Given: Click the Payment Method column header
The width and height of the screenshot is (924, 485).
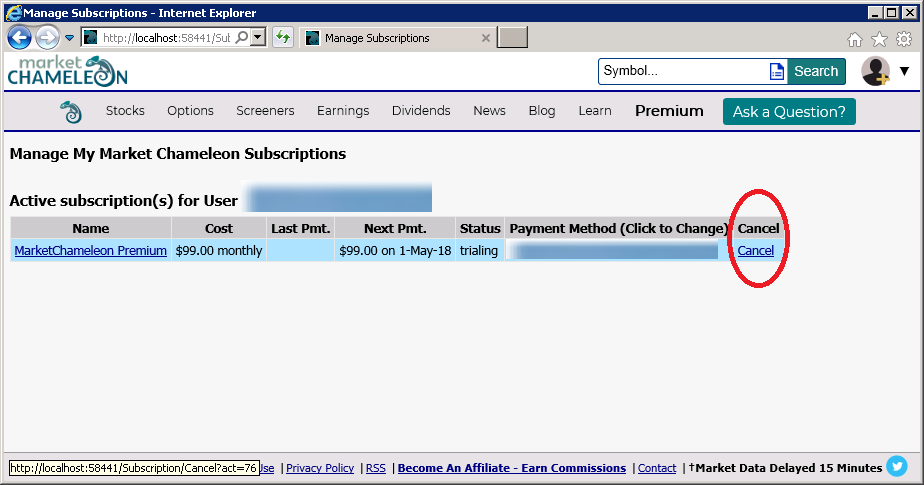Looking at the screenshot, I should click(x=618, y=228).
